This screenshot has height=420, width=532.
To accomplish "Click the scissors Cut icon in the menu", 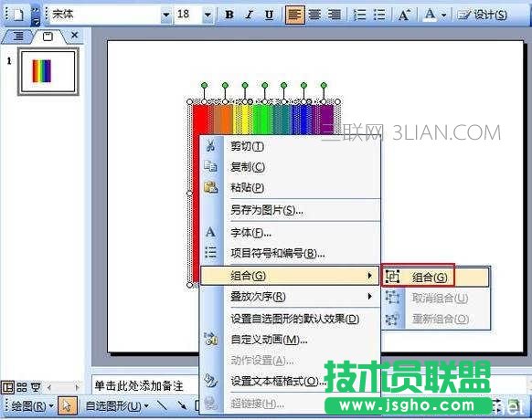I will tap(210, 146).
